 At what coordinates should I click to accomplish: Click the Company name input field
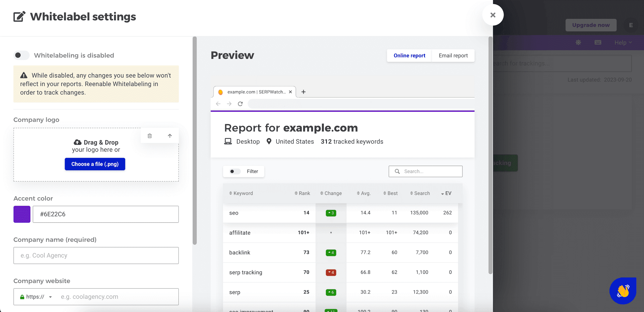click(x=96, y=255)
